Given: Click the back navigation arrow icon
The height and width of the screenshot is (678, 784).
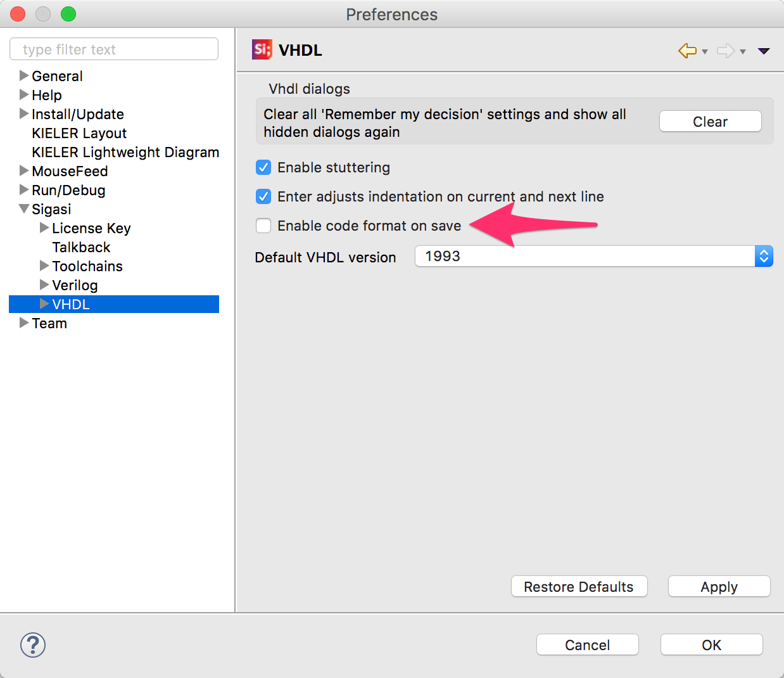Looking at the screenshot, I should [687, 51].
